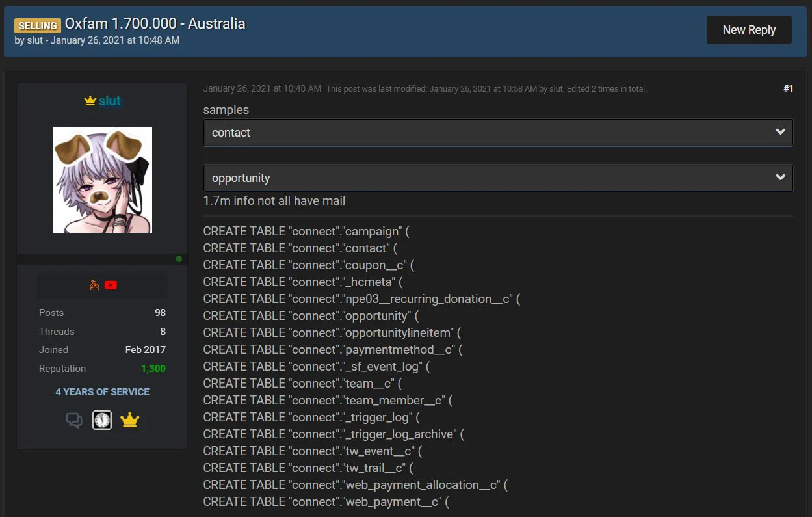
Task: Click the tw_trail__c table line
Action: click(308, 468)
